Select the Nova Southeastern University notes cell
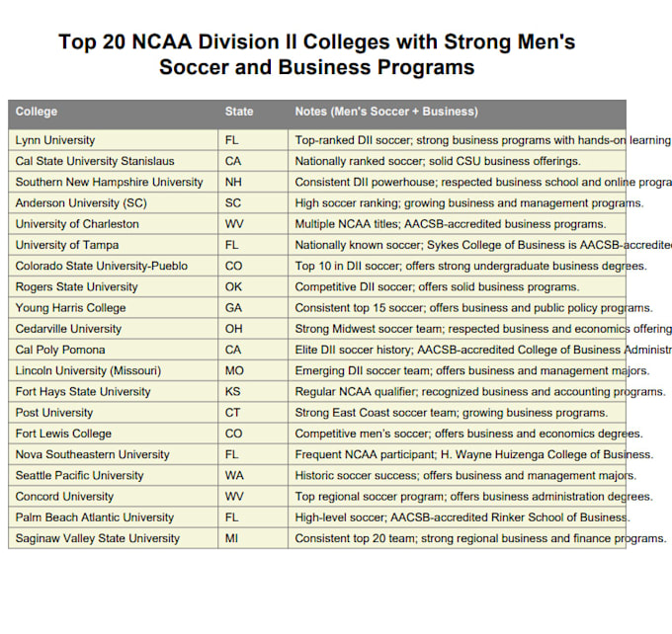The width and height of the screenshot is (672, 634). pyautogui.click(x=455, y=454)
